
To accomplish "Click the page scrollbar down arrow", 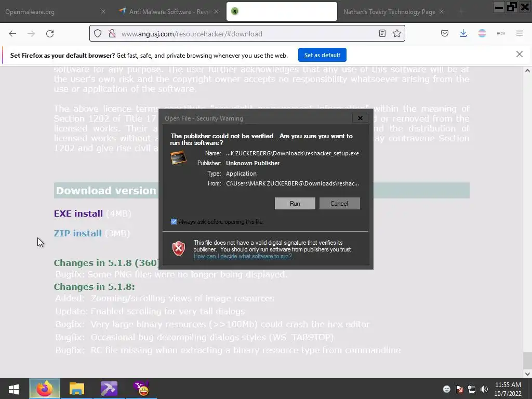I will coord(527,374).
